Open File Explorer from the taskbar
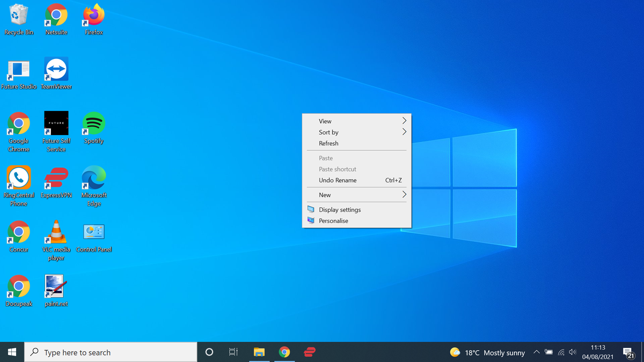This screenshot has width=644, height=362. (259, 352)
